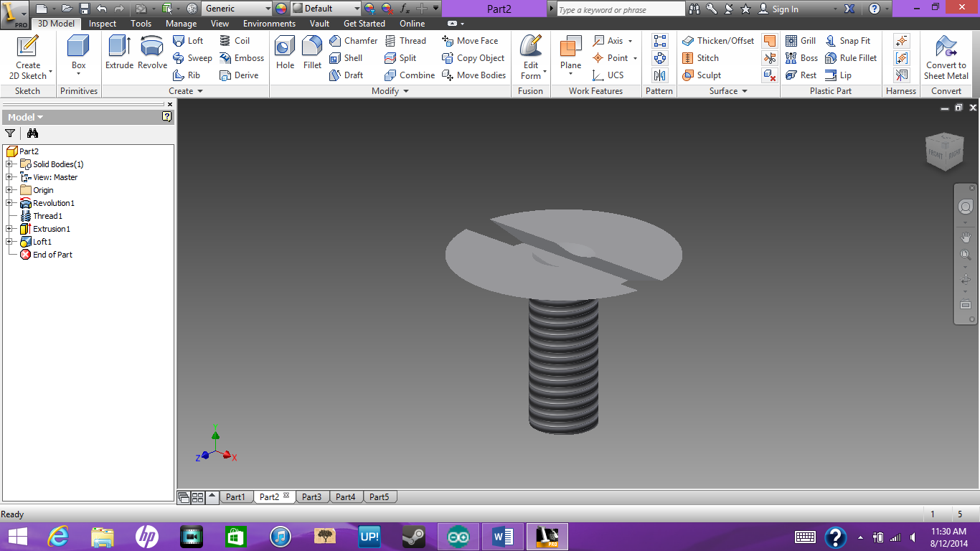980x551 pixels.
Task: Start the Thread tool
Action: pyautogui.click(x=407, y=40)
